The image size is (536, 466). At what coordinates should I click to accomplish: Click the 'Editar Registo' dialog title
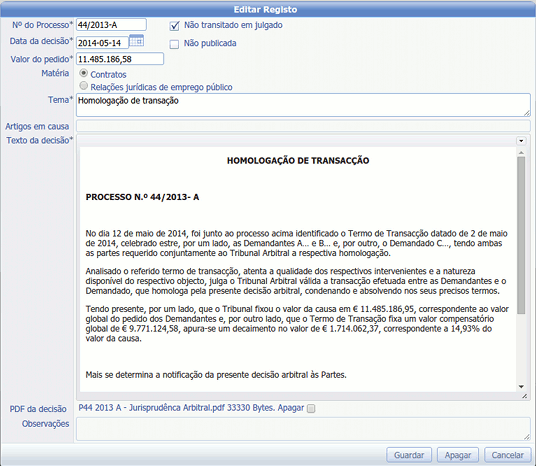(x=265, y=10)
